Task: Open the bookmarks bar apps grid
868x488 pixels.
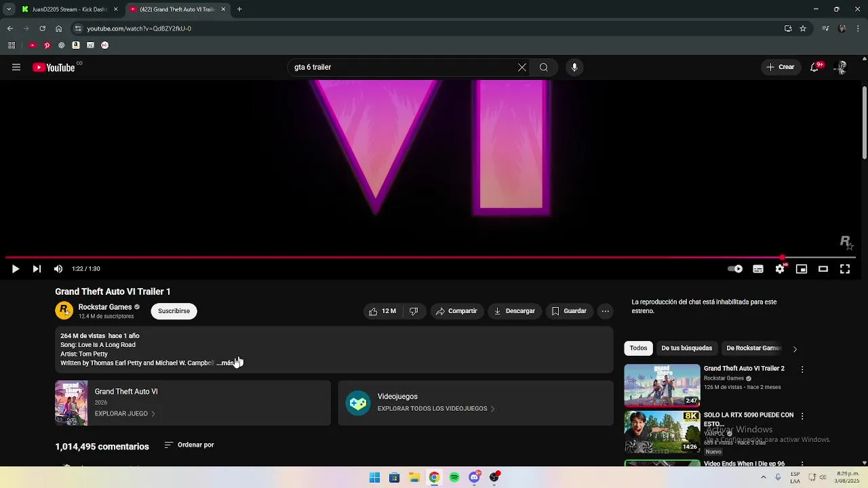Action: [11, 45]
